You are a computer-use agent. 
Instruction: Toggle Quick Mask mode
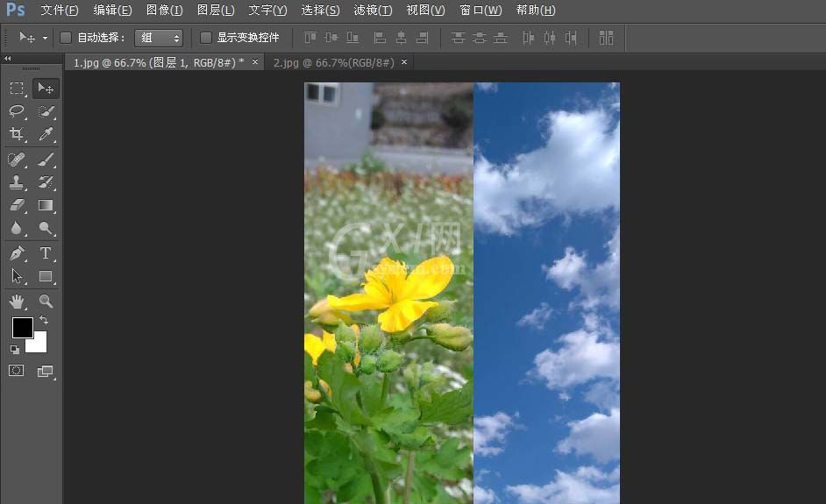pyautogui.click(x=17, y=371)
